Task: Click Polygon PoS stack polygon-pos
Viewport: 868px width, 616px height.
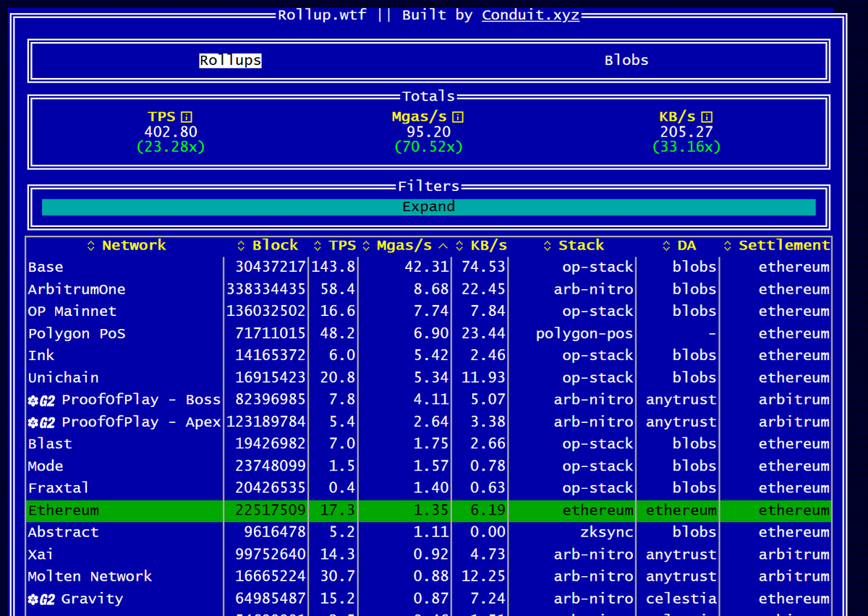Action: point(584,334)
